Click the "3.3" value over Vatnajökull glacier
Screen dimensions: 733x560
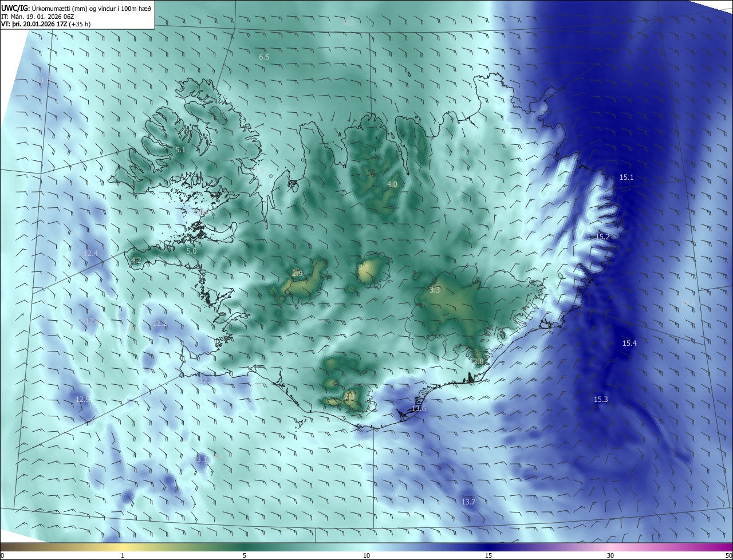tap(435, 290)
